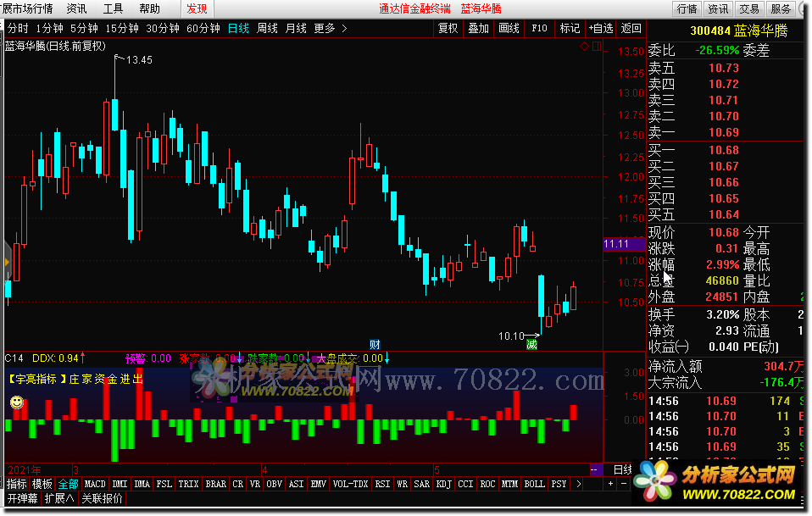
Task: Switch to 分时 intraday view
Action: coord(18,29)
